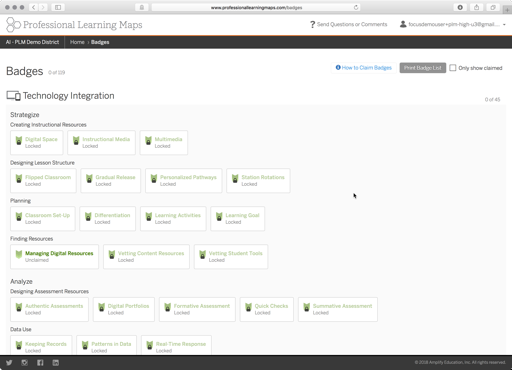Select AI - PLM Demo District

tap(32, 42)
